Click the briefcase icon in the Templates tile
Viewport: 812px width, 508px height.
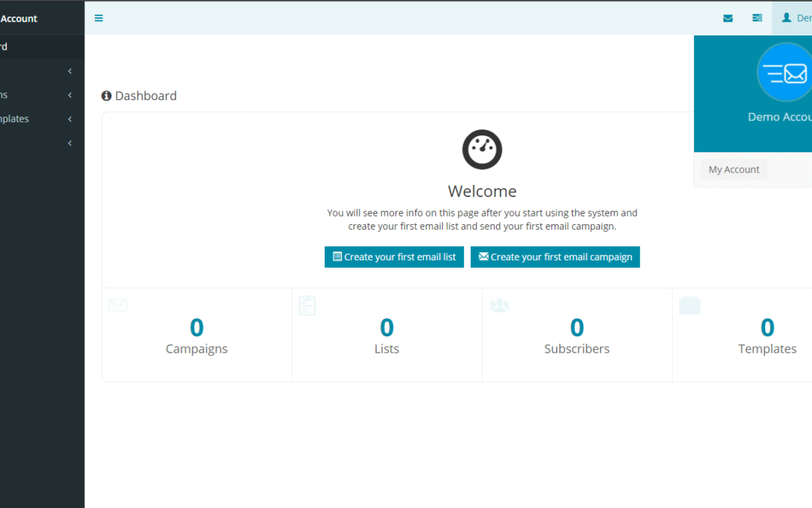click(689, 306)
